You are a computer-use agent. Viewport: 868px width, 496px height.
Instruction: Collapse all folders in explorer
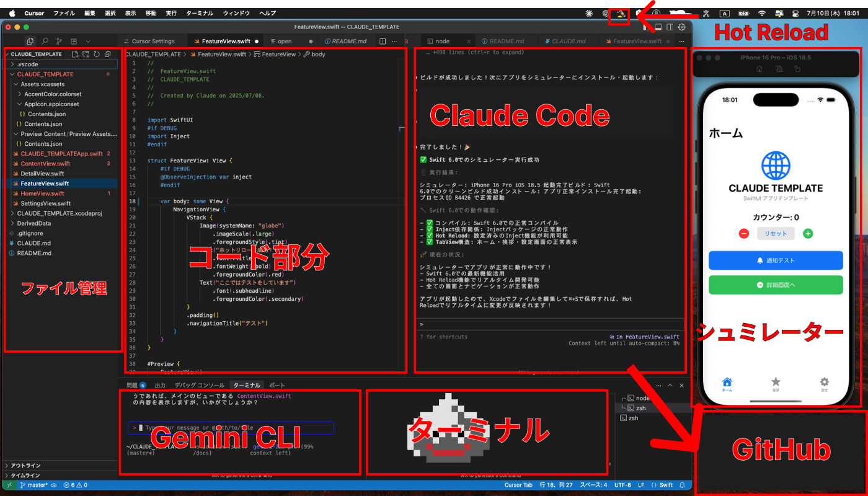(107, 55)
